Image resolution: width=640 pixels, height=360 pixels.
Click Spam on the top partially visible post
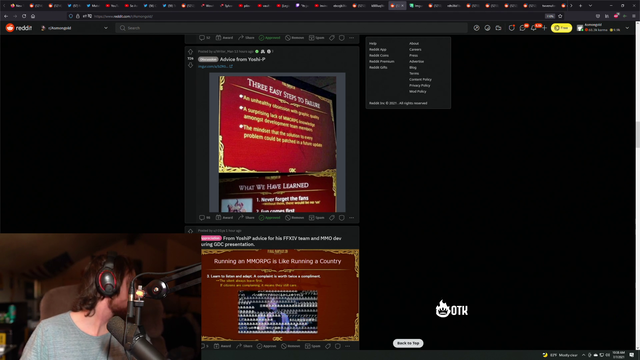(x=316, y=38)
